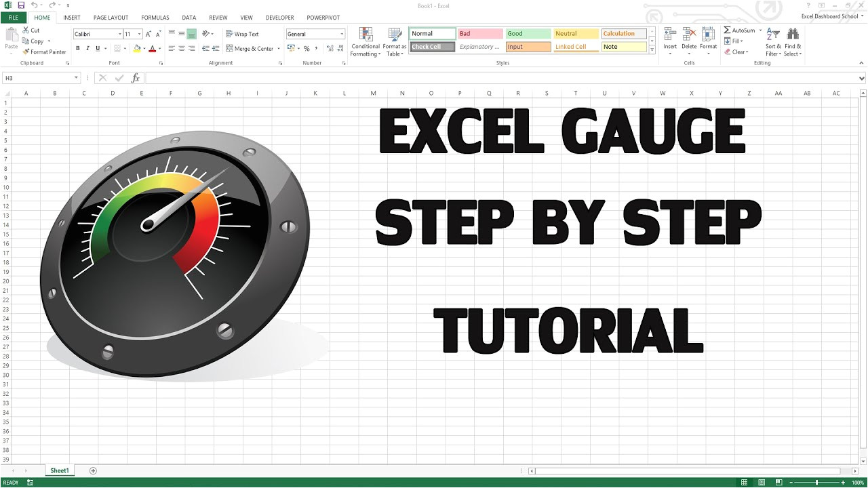Open the Name Box dropdown arrow

(x=76, y=78)
